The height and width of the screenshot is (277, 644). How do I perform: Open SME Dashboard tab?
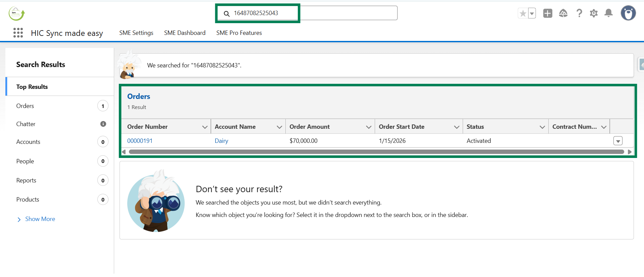[185, 33]
